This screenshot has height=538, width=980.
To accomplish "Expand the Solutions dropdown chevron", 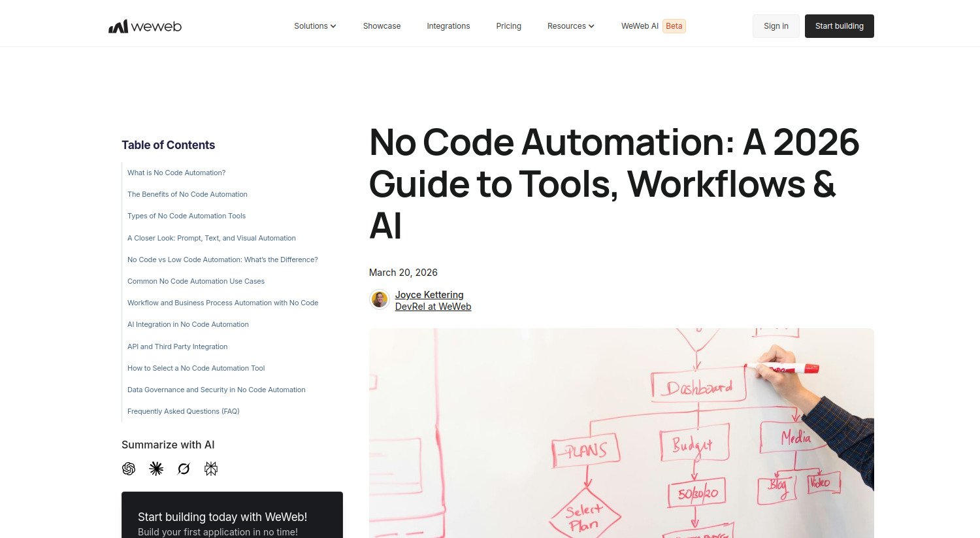I will point(333,26).
